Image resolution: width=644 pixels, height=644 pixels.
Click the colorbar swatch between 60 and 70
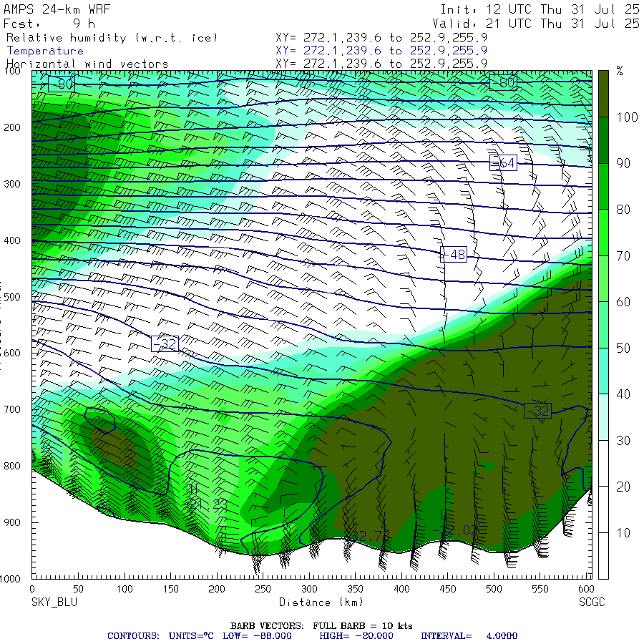coord(603,278)
